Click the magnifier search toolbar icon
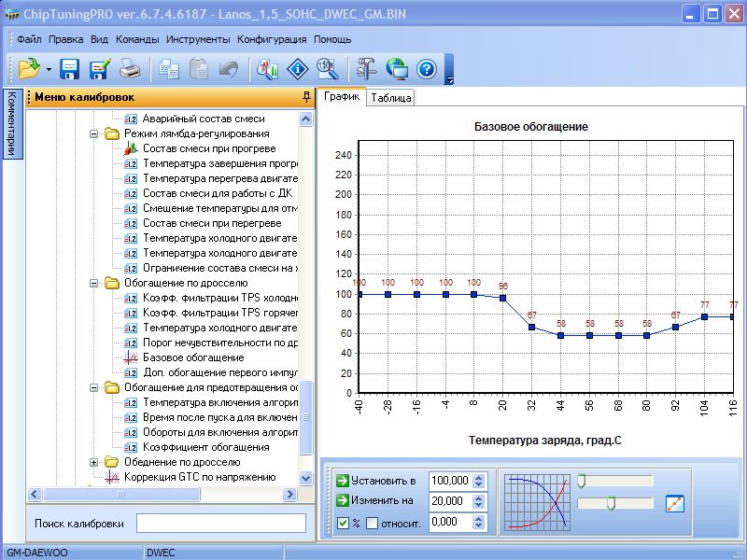 [327, 68]
